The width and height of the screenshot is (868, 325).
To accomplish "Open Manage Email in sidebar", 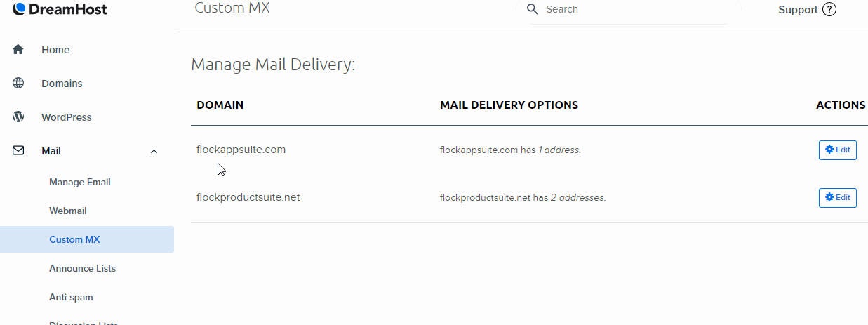I will point(80,182).
